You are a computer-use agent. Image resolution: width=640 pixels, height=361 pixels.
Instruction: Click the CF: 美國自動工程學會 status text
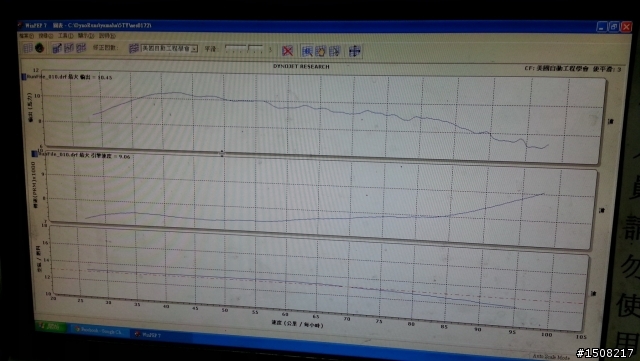click(x=556, y=69)
